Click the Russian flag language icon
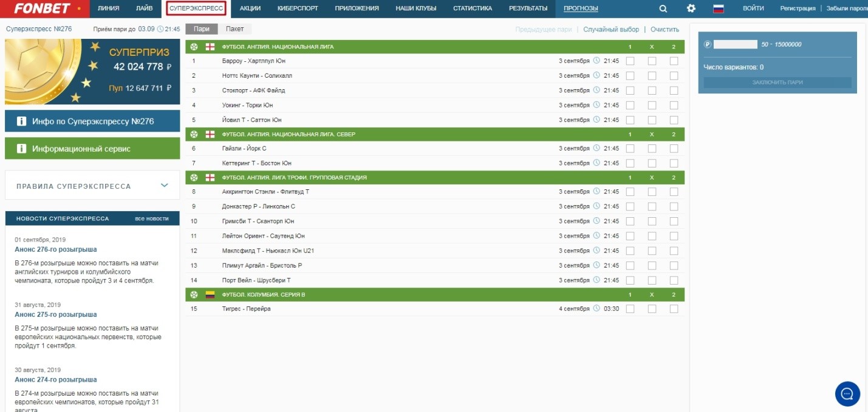Image resolution: width=868 pixels, height=412 pixels. (719, 8)
